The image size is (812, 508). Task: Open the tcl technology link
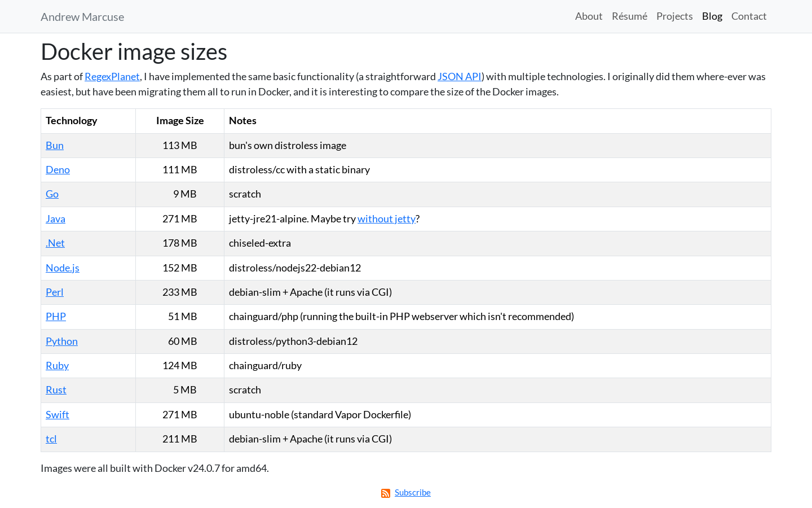pyautogui.click(x=51, y=439)
